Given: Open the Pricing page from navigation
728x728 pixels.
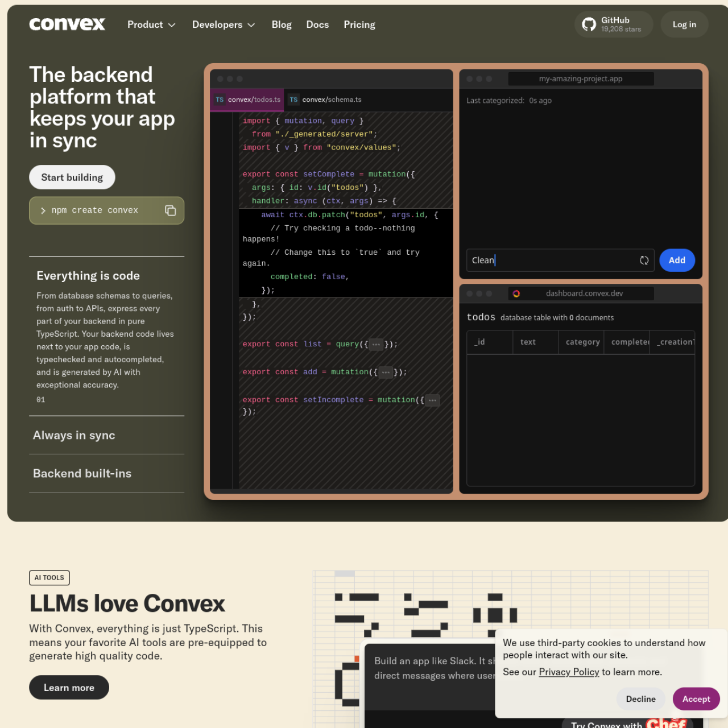Looking at the screenshot, I should (359, 24).
